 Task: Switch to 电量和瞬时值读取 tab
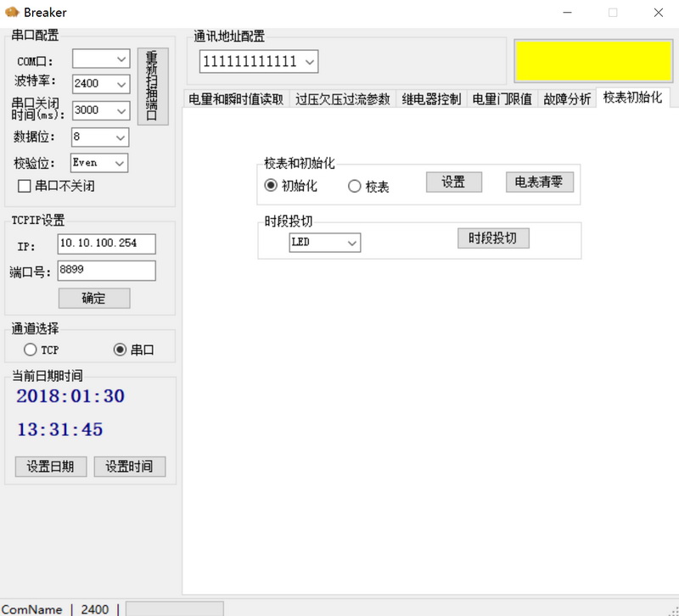pyautogui.click(x=236, y=98)
